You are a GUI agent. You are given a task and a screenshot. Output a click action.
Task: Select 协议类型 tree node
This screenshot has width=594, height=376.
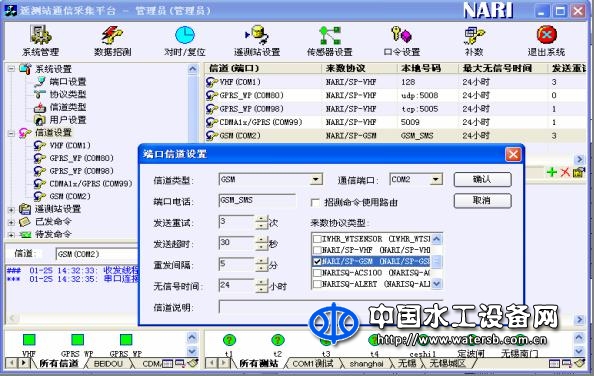[x=67, y=94]
